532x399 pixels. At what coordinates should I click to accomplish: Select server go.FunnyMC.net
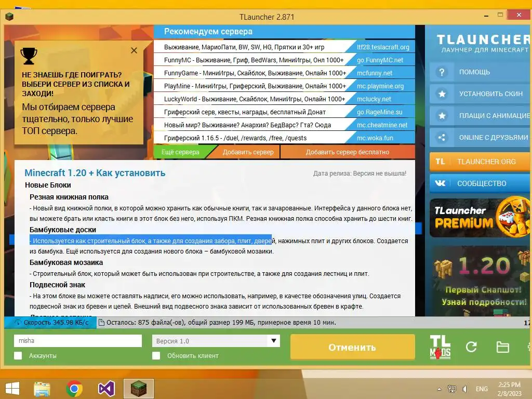coord(380,60)
